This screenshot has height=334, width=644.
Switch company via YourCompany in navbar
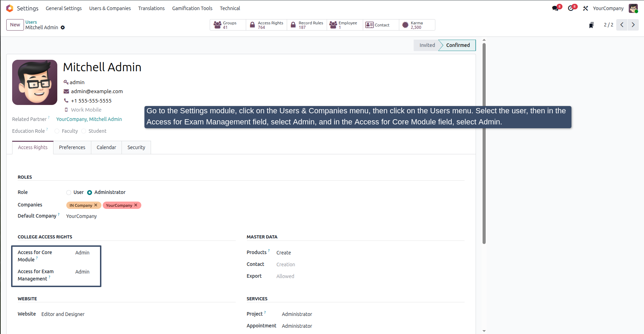[x=608, y=8]
